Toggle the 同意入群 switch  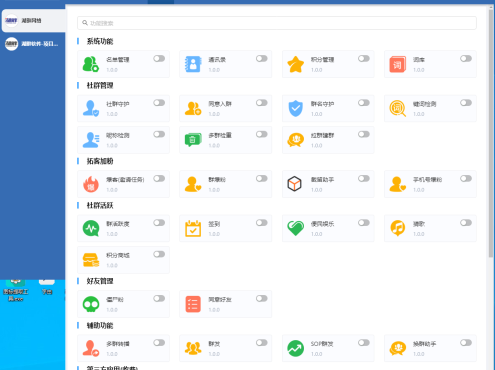tap(262, 103)
